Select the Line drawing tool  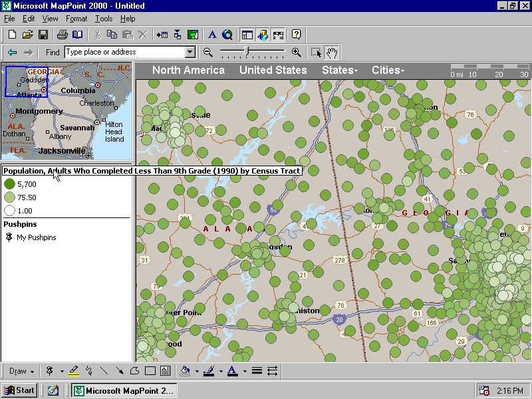[104, 371]
